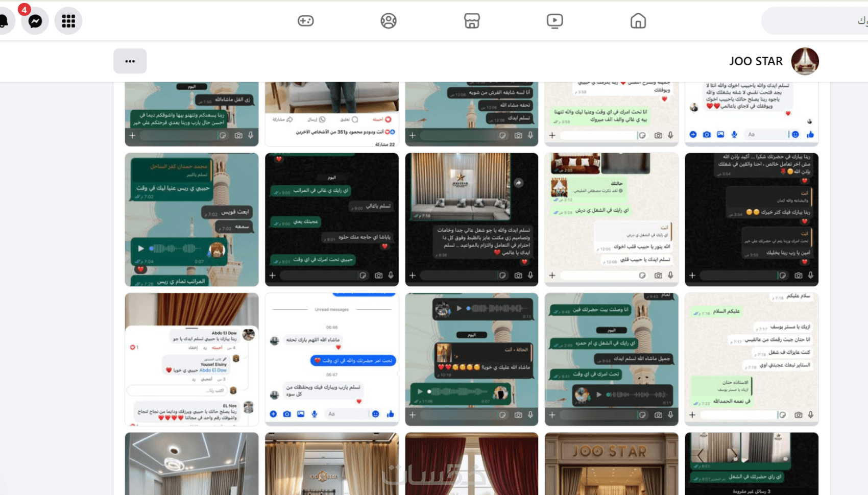Open the light chat photo with red sofa picture

click(x=612, y=219)
